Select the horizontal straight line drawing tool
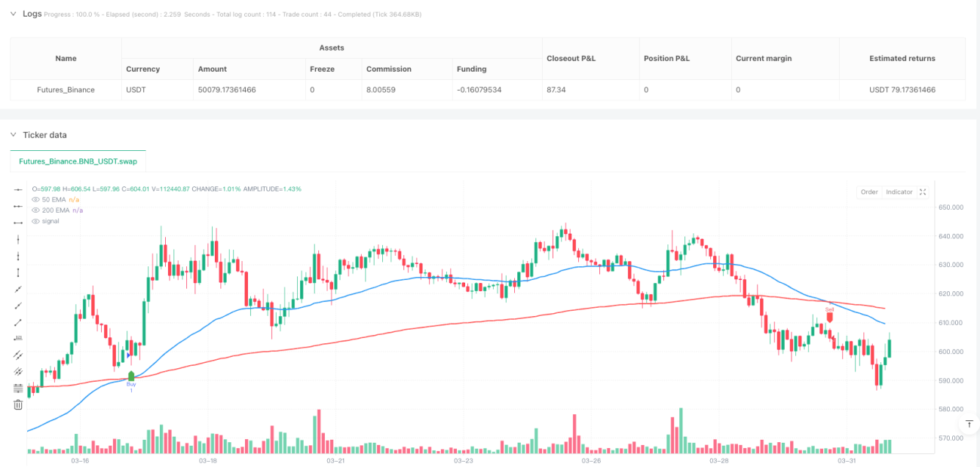 point(19,189)
